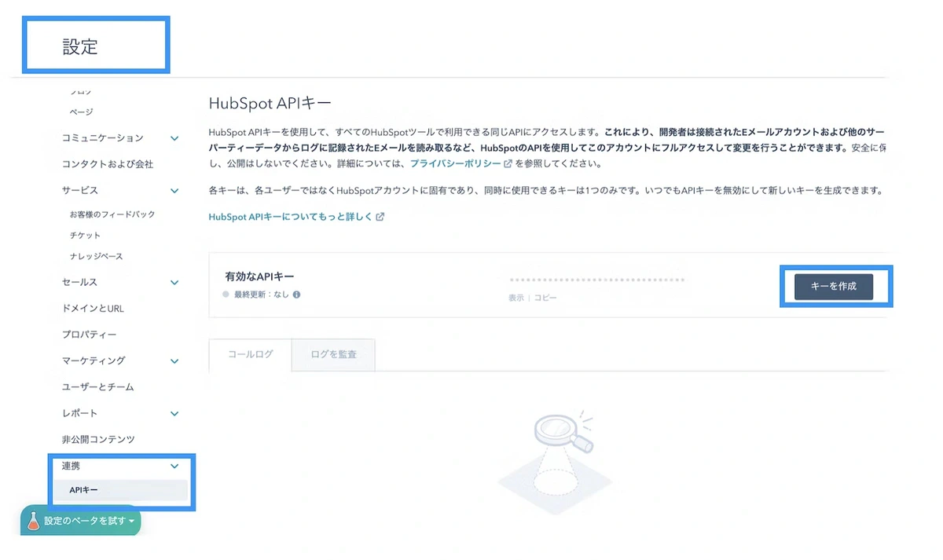This screenshot has width=943, height=560.
Task: Click the masked API key dots
Action: (596, 280)
